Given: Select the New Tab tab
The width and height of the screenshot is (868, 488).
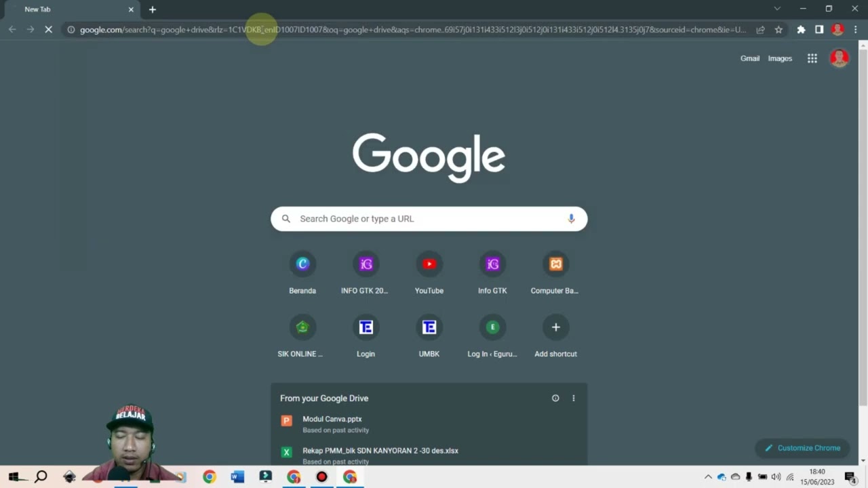Looking at the screenshot, I should coord(71,9).
